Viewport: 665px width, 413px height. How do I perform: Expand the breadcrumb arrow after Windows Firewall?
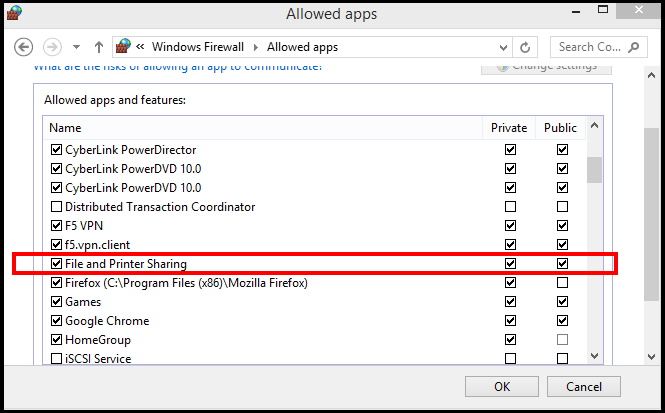point(256,47)
